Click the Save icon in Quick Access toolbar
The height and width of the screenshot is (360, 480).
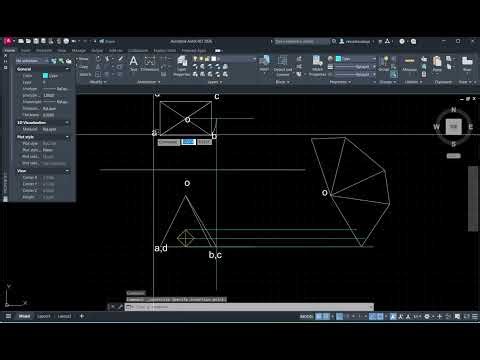pyautogui.click(x=36, y=41)
